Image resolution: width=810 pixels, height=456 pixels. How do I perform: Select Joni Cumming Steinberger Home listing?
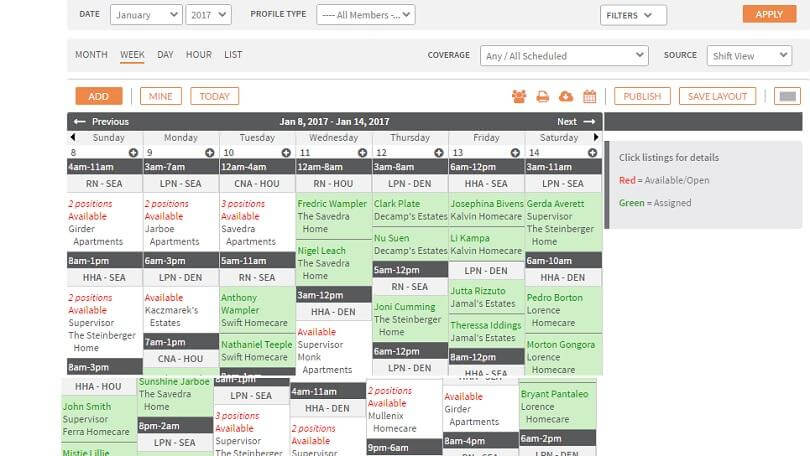[410, 319]
